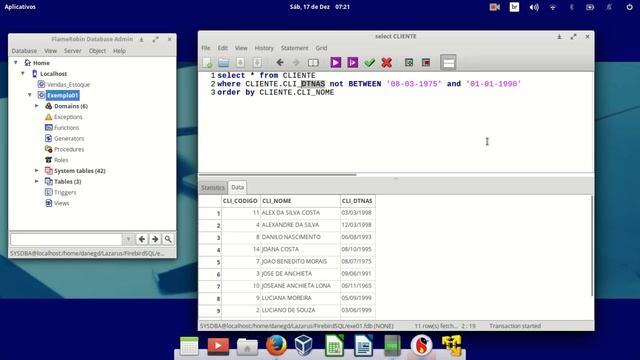Open Help menu in FlameRobin window
Image resolution: width=640 pixels, height=360 pixels.
coord(119,51)
